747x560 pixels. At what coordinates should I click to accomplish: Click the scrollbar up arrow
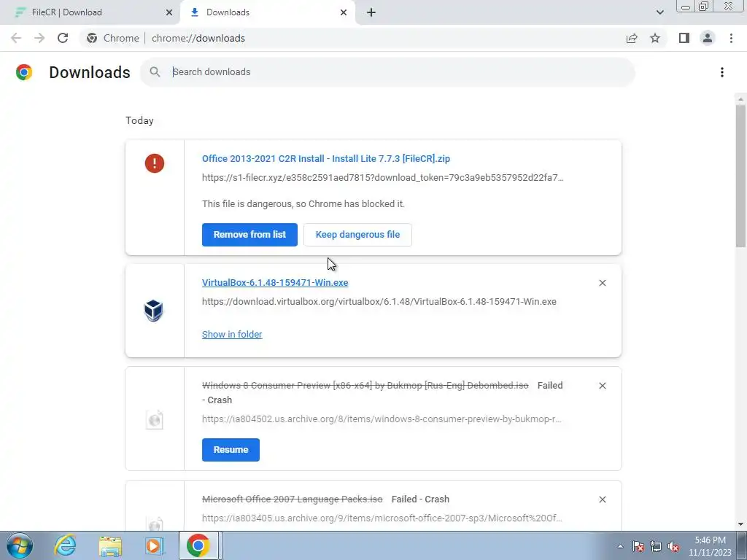click(740, 99)
